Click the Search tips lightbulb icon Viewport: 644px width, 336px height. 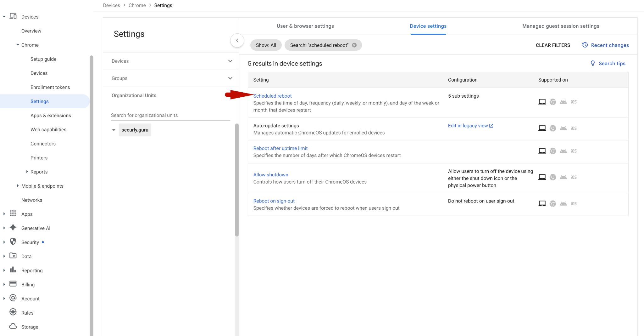pyautogui.click(x=593, y=63)
